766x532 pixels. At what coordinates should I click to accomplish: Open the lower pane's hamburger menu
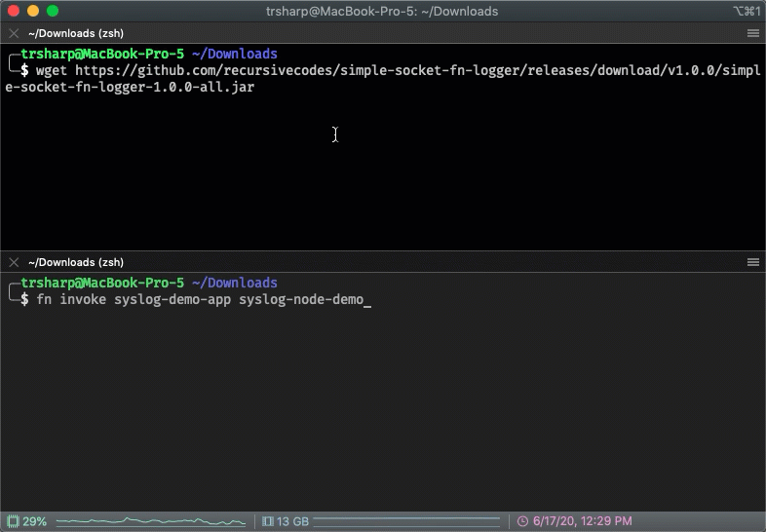(x=752, y=262)
